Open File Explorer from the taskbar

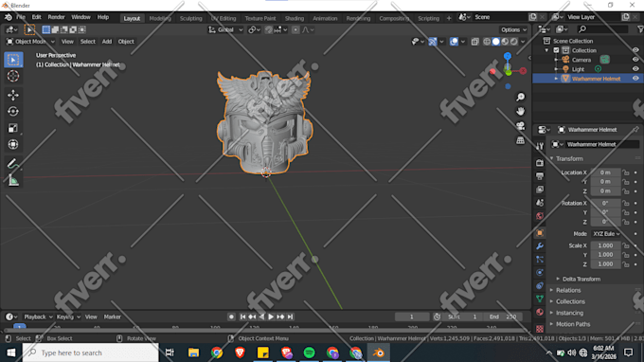click(193, 353)
